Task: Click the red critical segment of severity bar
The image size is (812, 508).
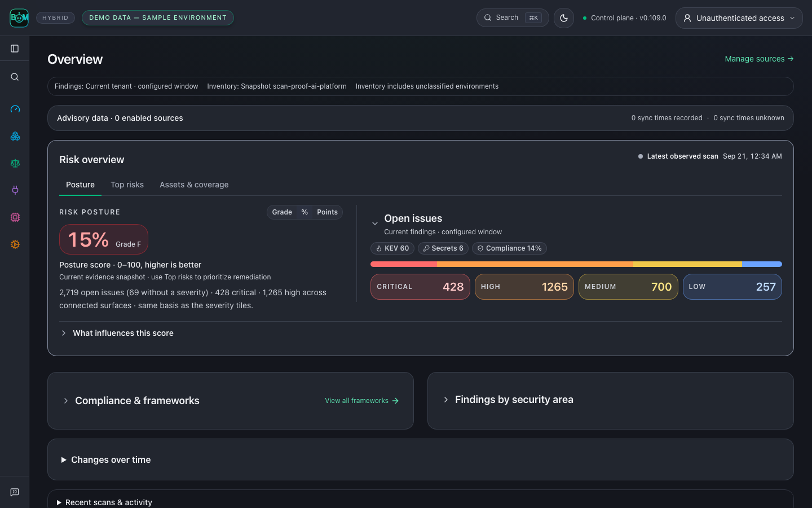Action: 404,264
